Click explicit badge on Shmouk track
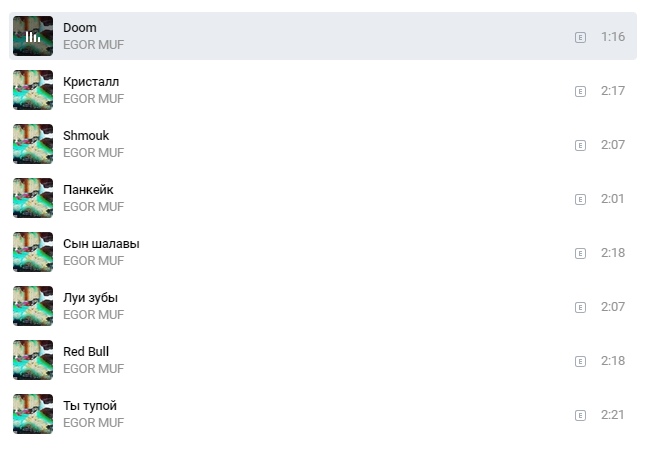649x452 pixels. [580, 145]
